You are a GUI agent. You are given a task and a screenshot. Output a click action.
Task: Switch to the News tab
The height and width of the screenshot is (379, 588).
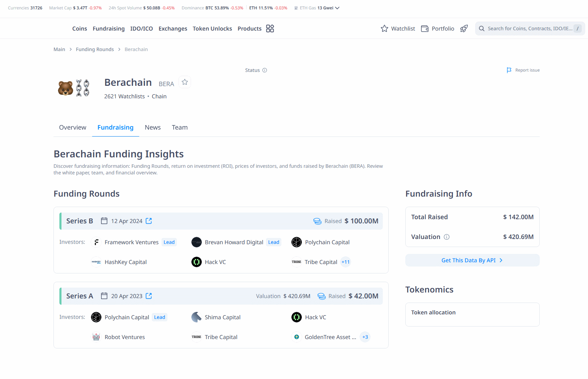click(153, 127)
